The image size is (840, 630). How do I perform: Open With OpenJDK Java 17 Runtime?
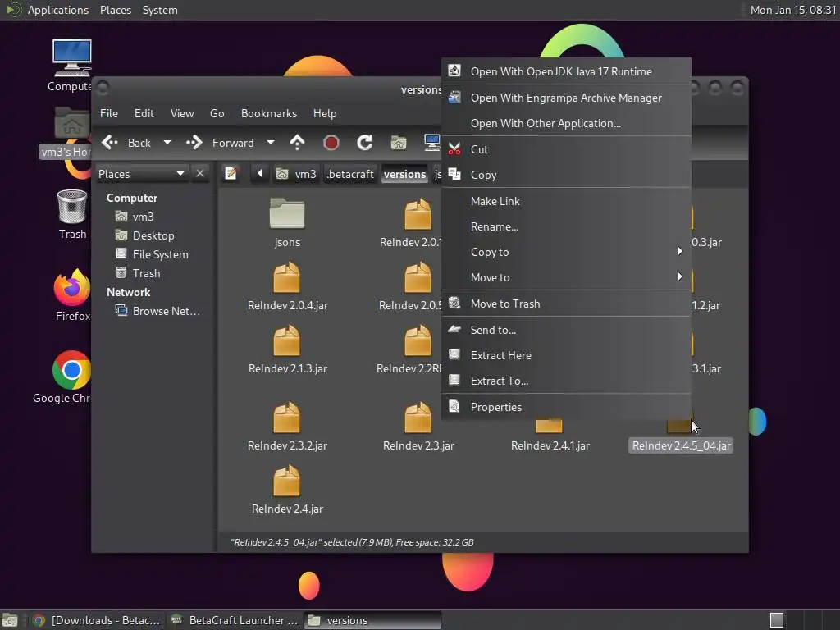coord(566,72)
